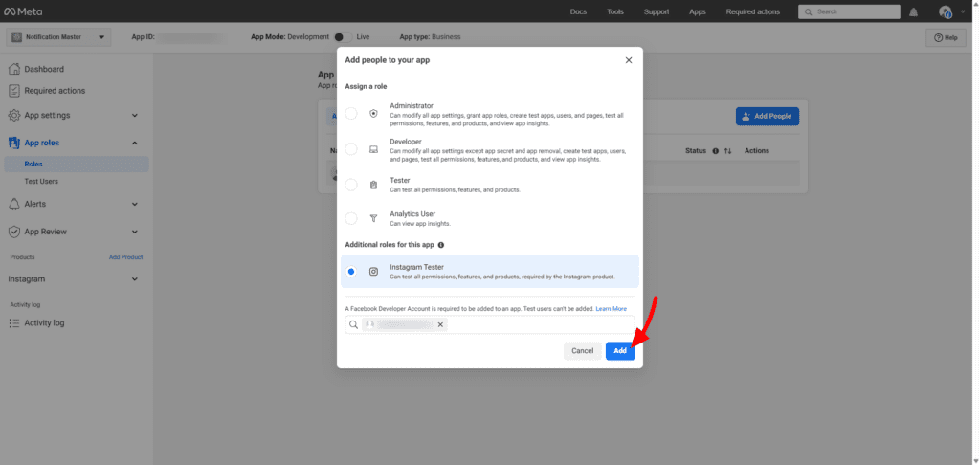Click the Actions column header

(757, 150)
